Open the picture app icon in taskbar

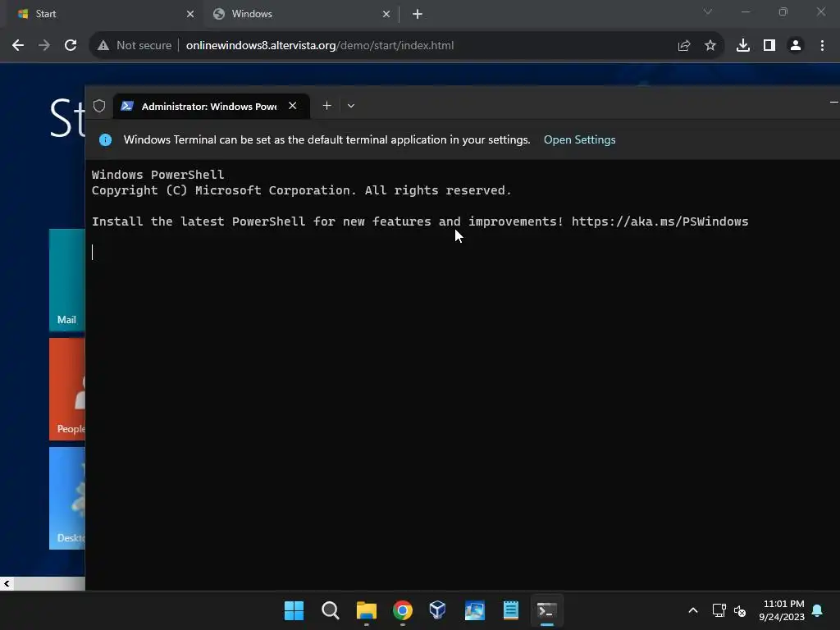pos(475,610)
